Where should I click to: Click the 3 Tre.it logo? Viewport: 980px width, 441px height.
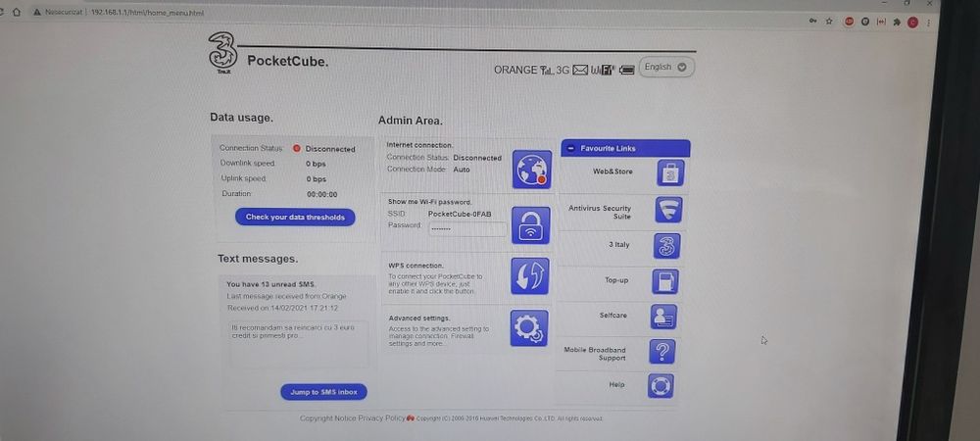click(222, 54)
